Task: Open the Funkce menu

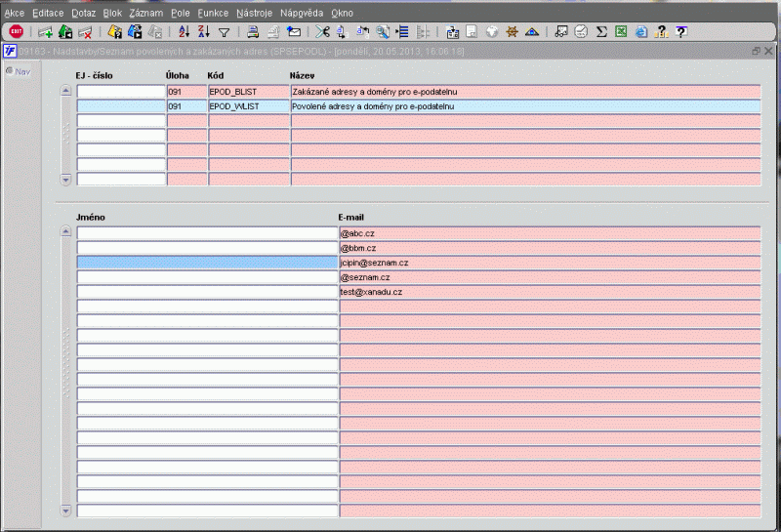Action: pos(213,13)
